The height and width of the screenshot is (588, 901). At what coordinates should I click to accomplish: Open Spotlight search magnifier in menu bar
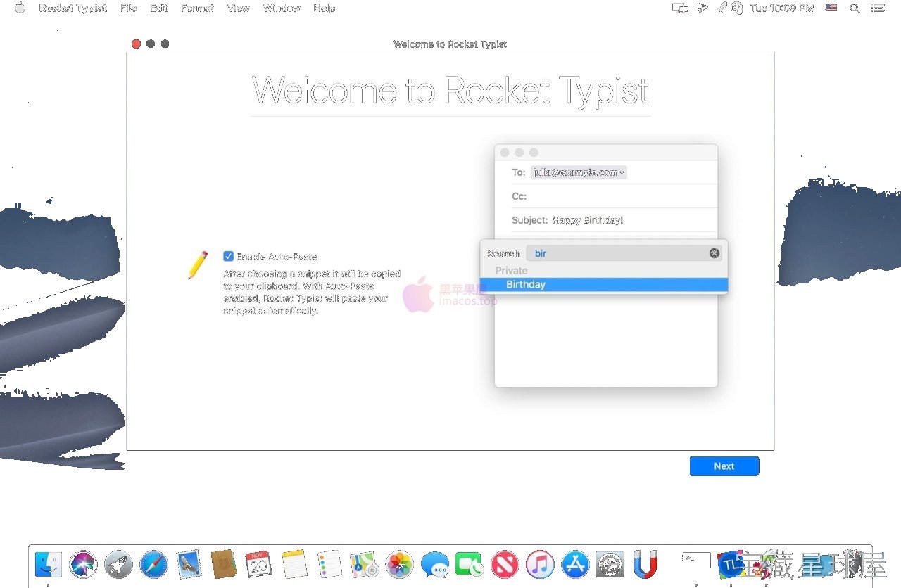[x=855, y=8]
